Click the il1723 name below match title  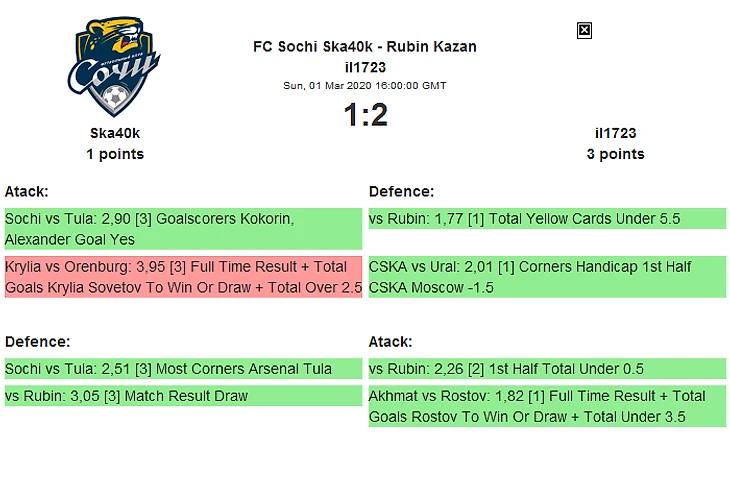pos(365,68)
